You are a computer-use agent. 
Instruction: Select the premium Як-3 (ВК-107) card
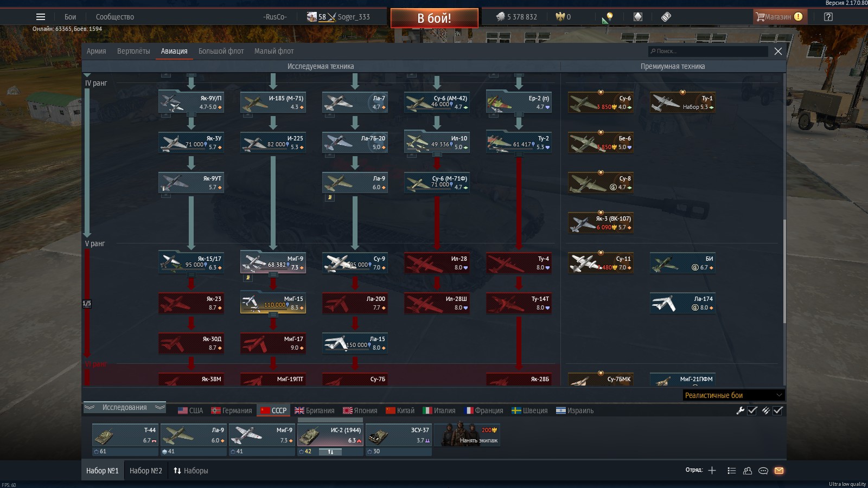601,222
